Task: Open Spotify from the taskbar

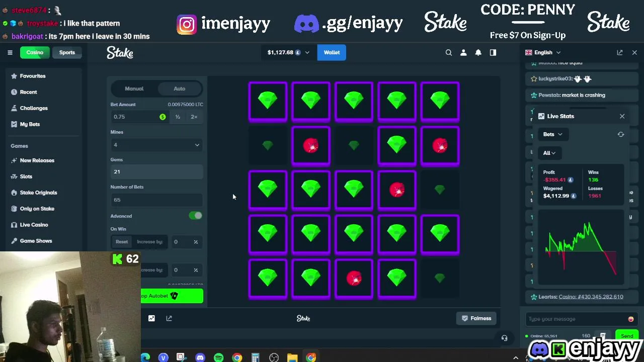Action: point(218,357)
